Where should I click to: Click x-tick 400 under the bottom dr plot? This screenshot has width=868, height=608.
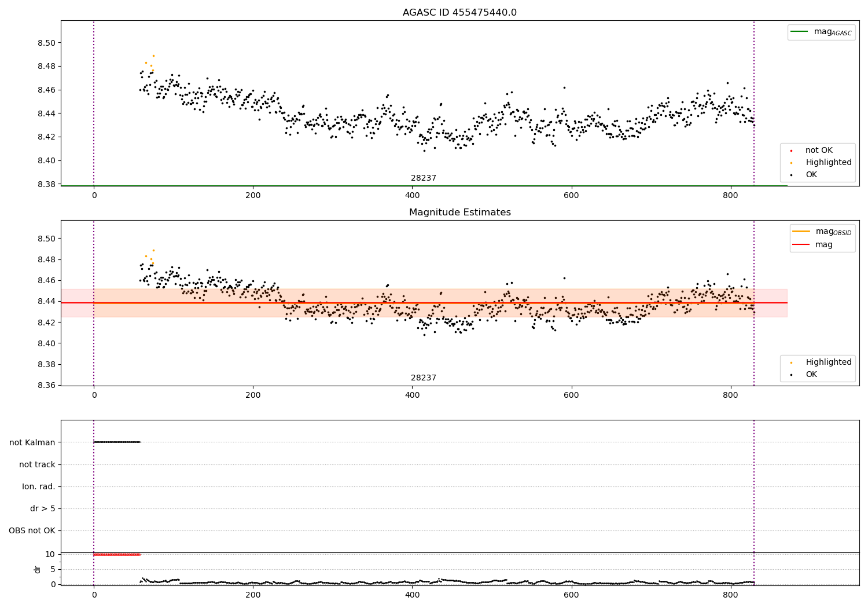pos(412,595)
